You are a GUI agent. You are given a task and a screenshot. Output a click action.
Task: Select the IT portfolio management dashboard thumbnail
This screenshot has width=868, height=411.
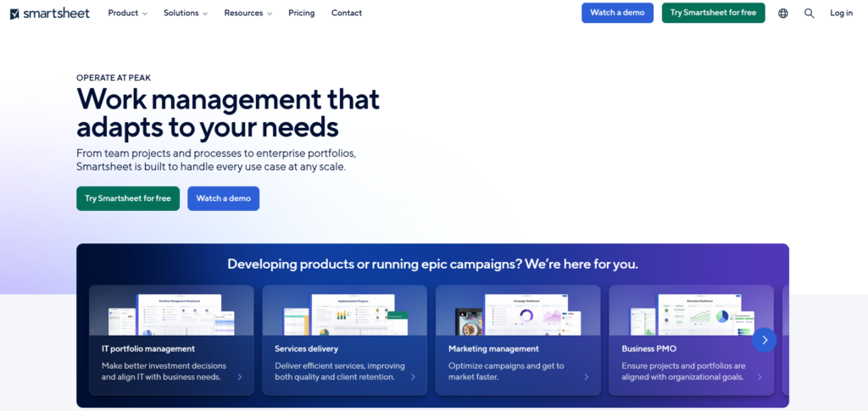click(x=171, y=312)
